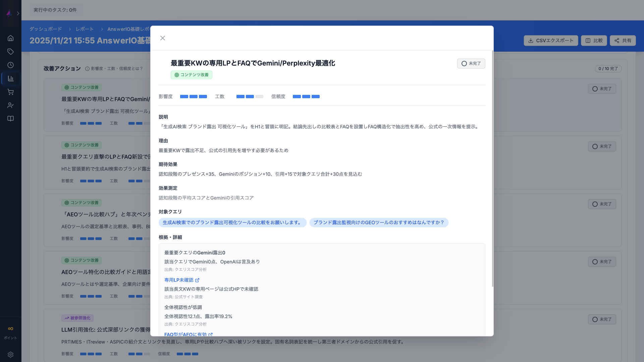The image size is (644, 362).
Task: Close the modal with the X button
Action: click(163, 38)
